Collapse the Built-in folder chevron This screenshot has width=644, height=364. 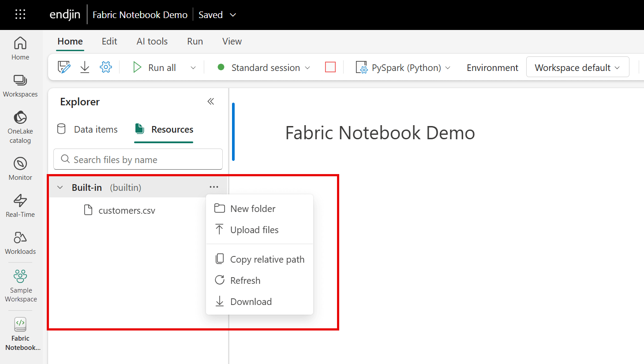60,187
